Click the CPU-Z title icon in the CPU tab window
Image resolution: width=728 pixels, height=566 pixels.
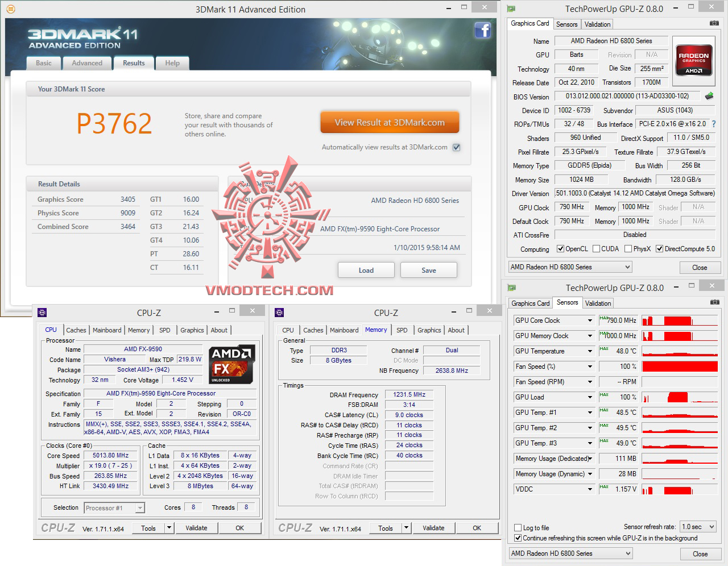[42, 313]
